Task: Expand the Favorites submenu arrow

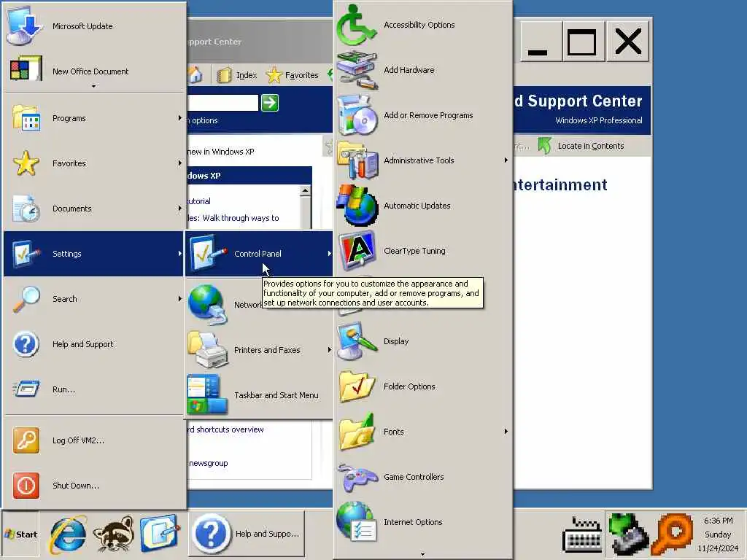Action: coord(179,163)
